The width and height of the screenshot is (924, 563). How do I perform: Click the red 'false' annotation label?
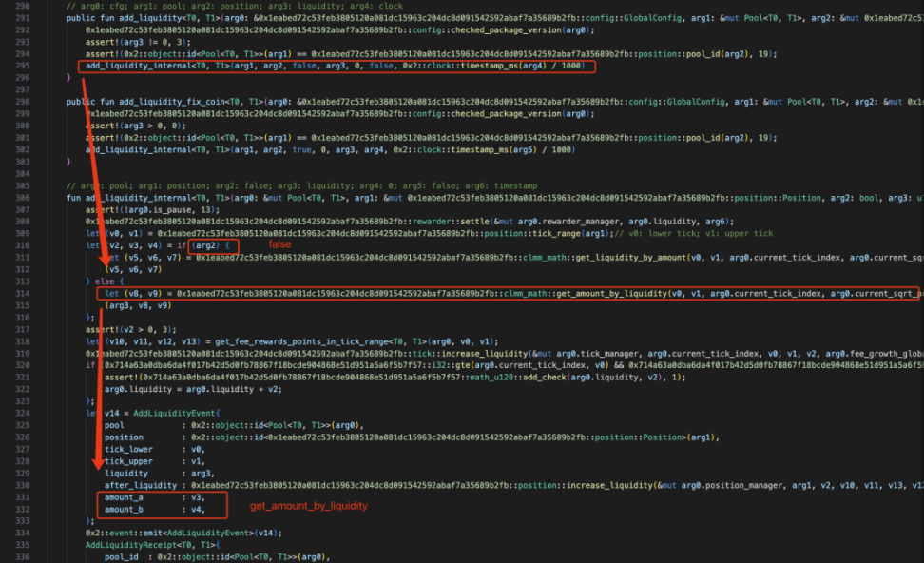(x=279, y=244)
